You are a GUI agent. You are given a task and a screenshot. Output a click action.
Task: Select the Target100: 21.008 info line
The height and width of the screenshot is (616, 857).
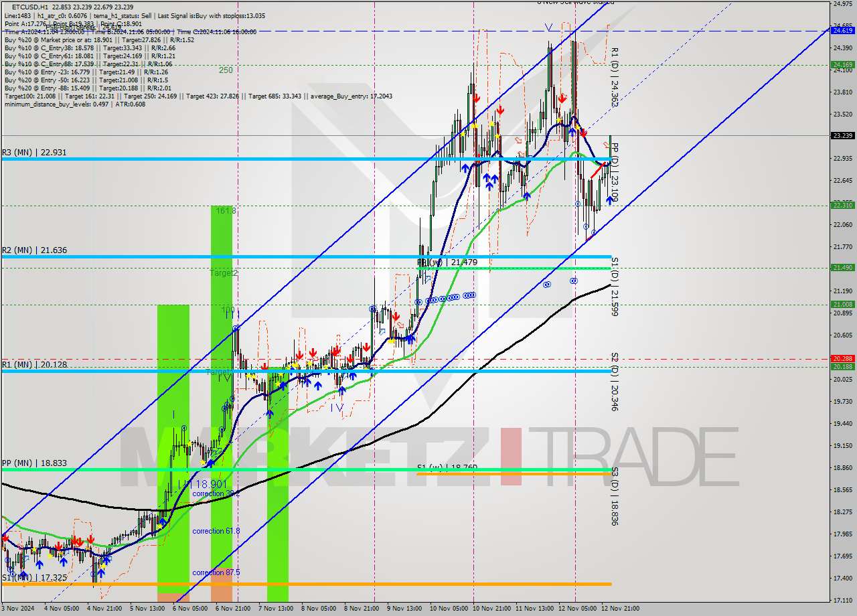(x=198, y=96)
